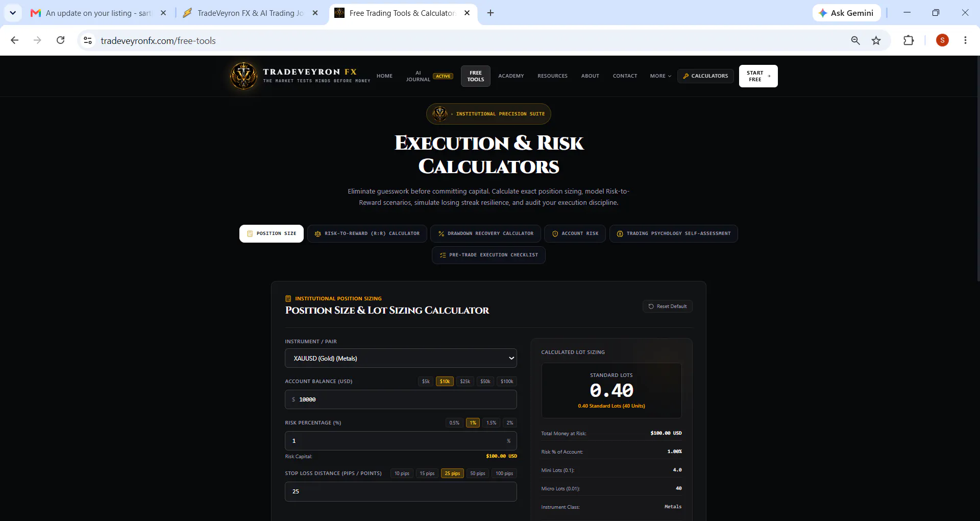Select the 1% risk preset
Viewport: 980px width, 521px height.
coord(473,423)
